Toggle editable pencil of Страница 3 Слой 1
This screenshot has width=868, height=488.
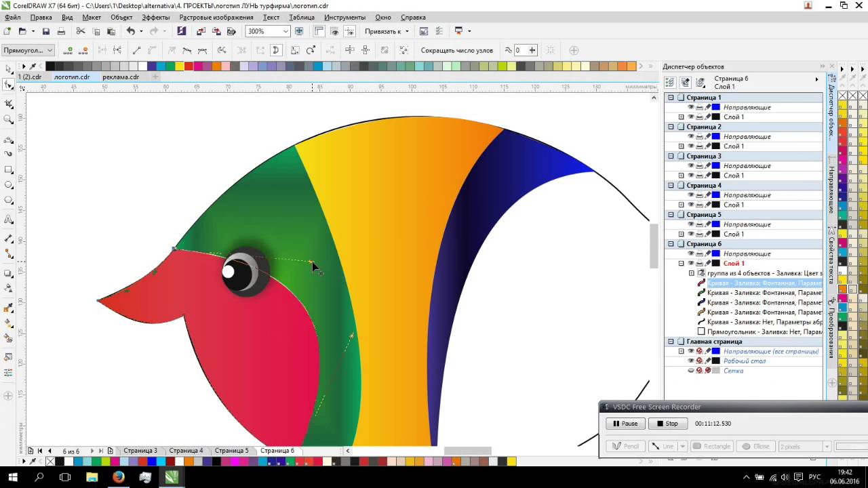[707, 176]
